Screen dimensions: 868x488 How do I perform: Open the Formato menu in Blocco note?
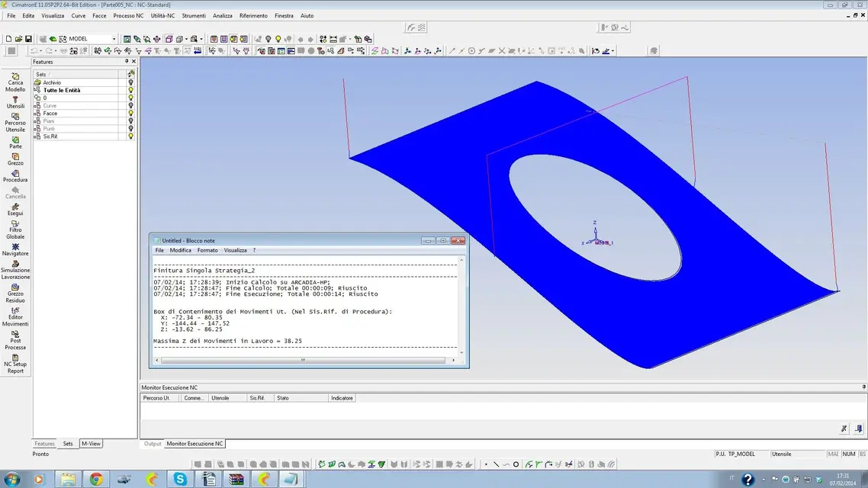pyautogui.click(x=207, y=250)
